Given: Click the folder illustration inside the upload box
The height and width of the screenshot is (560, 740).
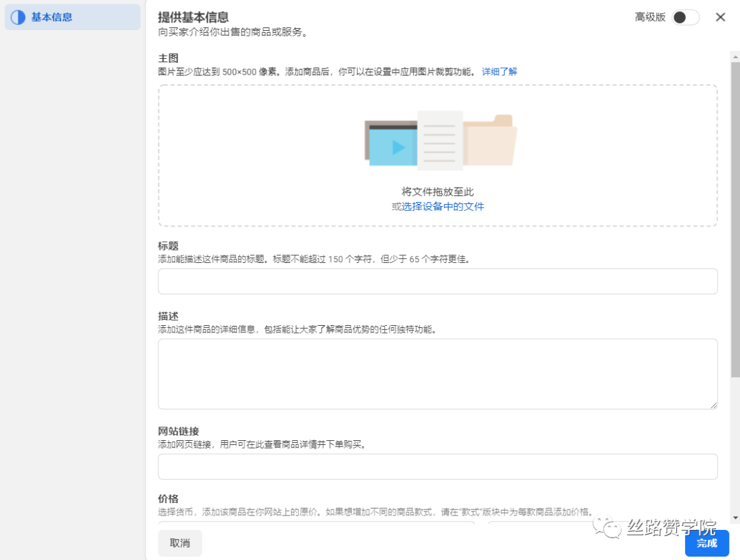Looking at the screenshot, I should pos(491,142).
